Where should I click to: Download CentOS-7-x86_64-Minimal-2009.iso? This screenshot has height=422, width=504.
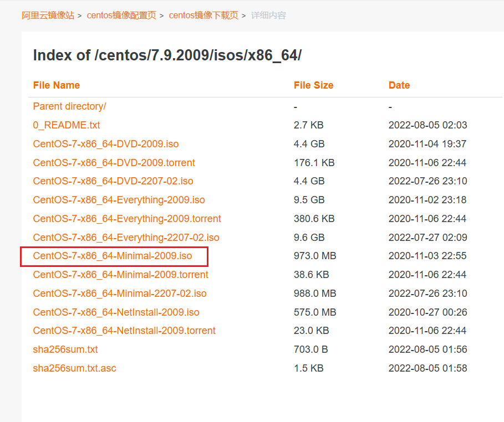[x=113, y=256]
